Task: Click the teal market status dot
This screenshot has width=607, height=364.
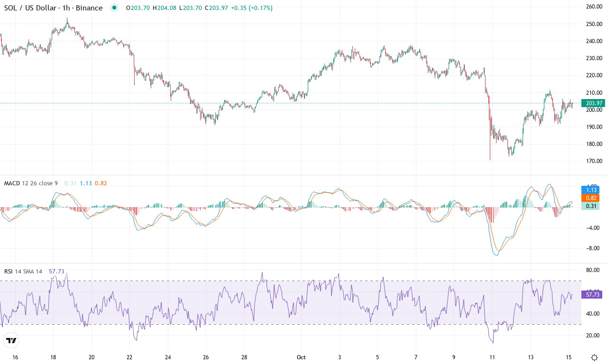Action: click(113, 8)
